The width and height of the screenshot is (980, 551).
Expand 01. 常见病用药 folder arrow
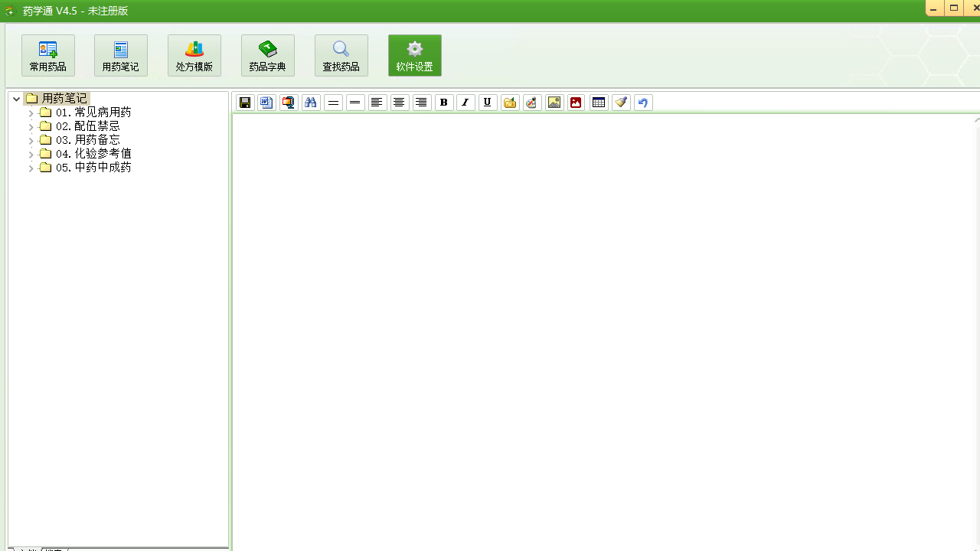click(x=31, y=113)
